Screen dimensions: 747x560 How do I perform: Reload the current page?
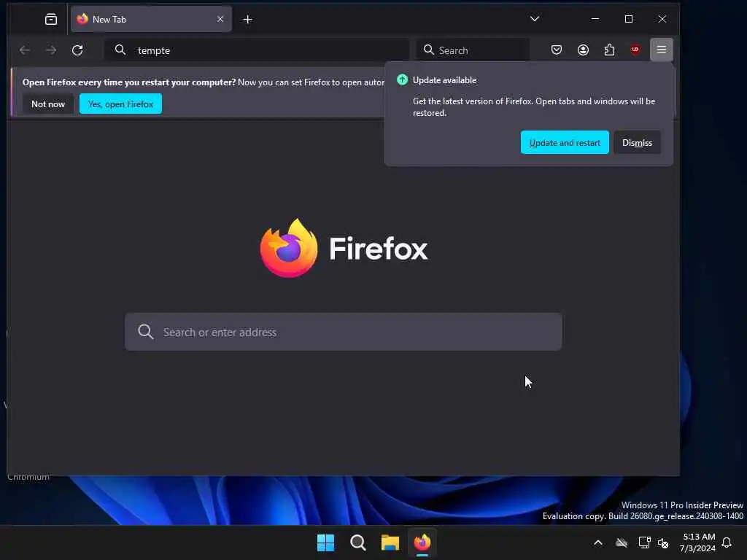pos(77,50)
